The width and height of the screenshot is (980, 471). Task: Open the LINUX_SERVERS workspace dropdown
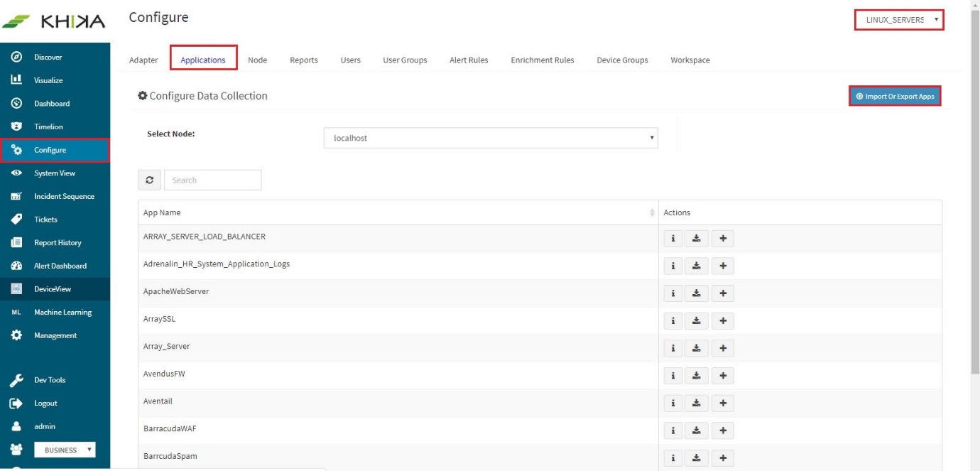[900, 20]
